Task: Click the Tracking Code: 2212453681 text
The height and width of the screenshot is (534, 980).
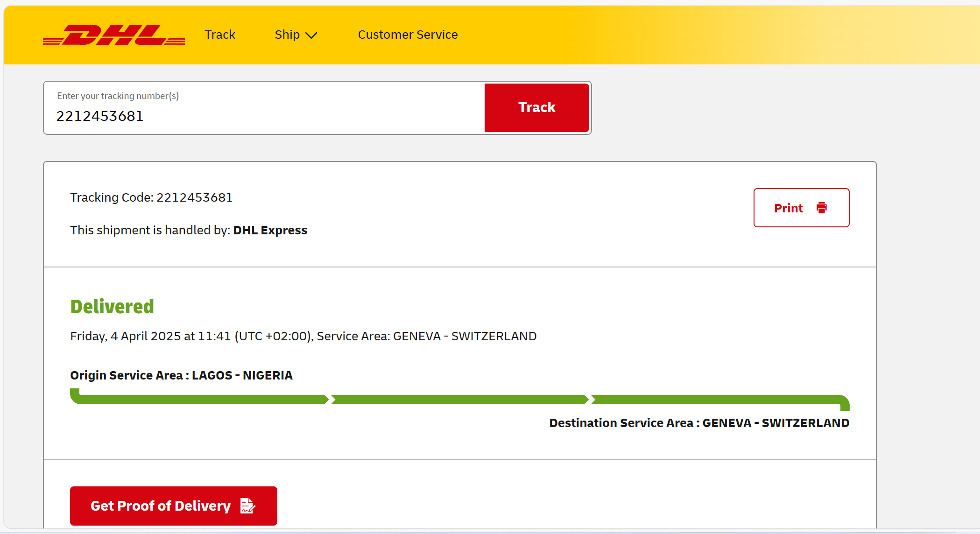Action: pos(151,197)
